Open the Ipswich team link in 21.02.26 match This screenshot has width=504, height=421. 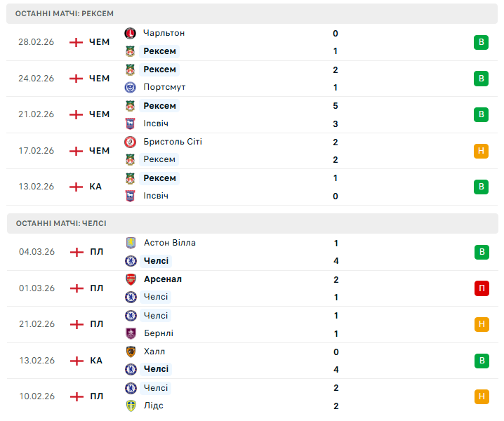coord(156,123)
